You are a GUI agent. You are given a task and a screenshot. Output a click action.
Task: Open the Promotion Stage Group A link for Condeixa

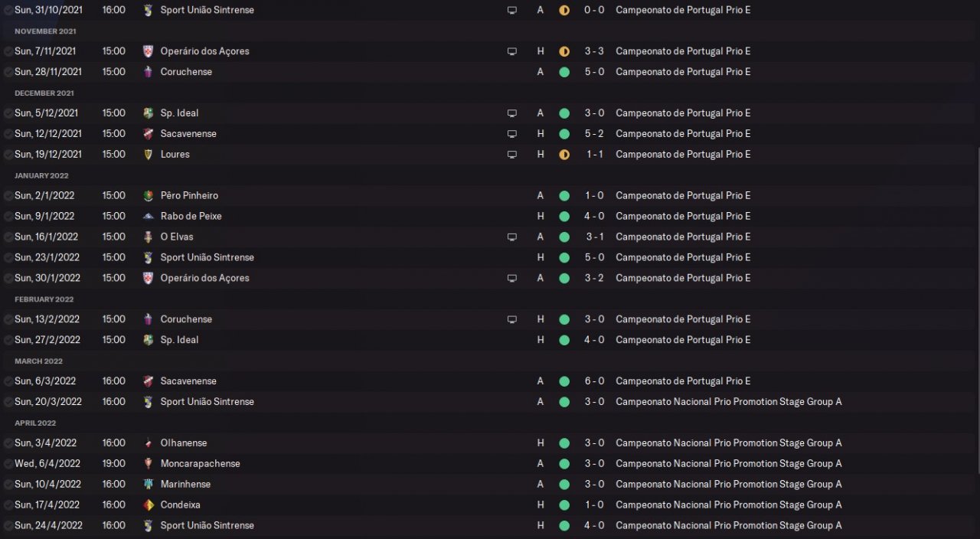point(728,505)
